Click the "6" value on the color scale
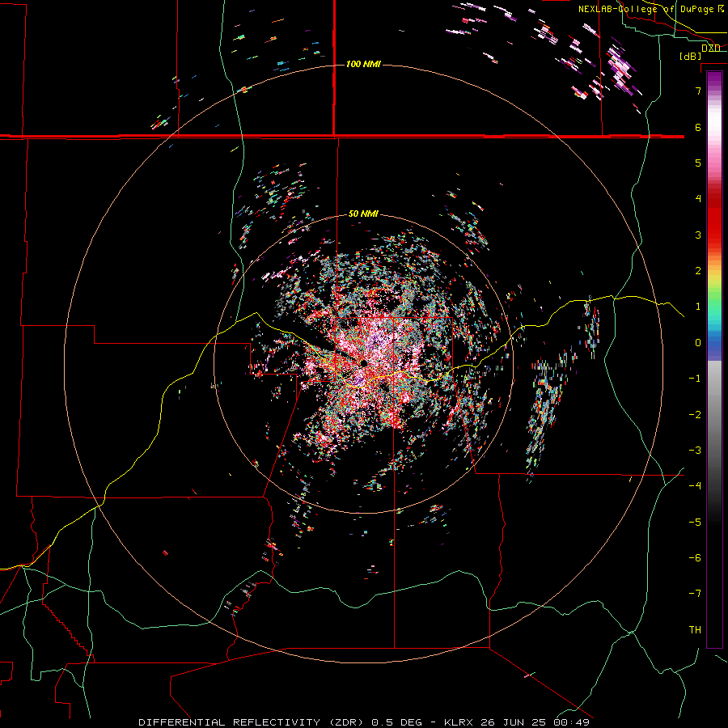Viewport: 728px width, 728px height. [698, 127]
